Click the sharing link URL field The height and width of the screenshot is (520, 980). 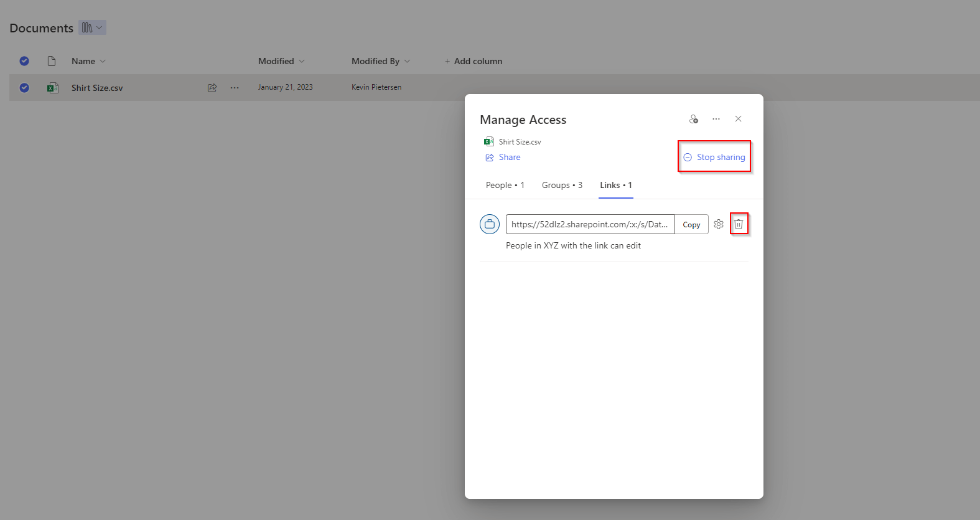click(589, 224)
